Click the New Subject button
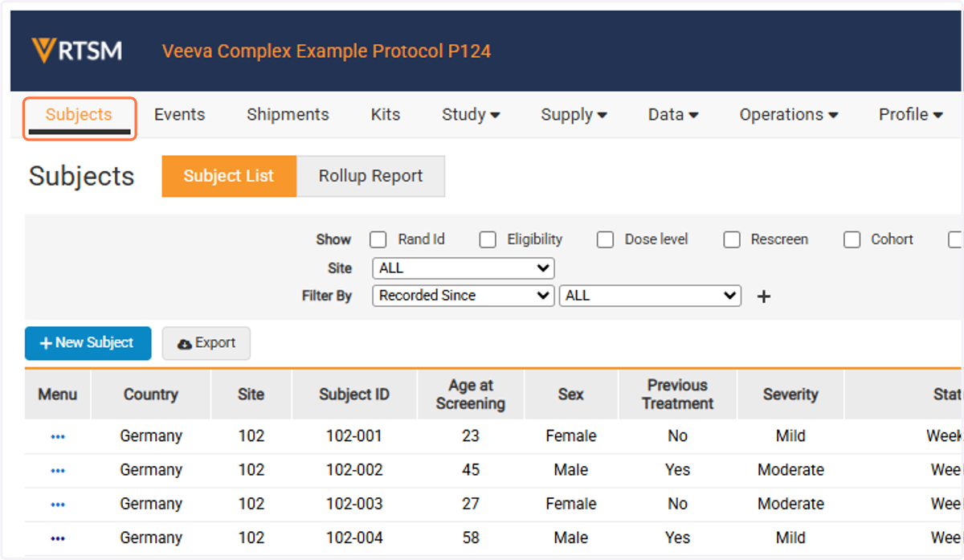The width and height of the screenshot is (964, 560). coord(88,343)
